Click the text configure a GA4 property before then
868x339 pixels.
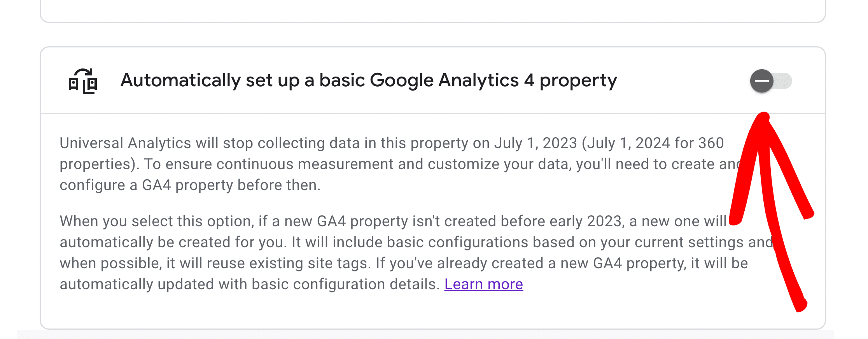[190, 185]
